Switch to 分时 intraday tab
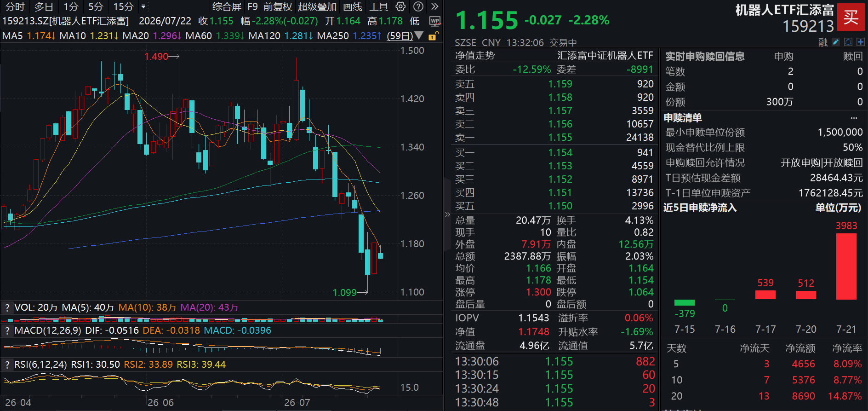The height and width of the screenshot is (411, 868). click(x=15, y=6)
